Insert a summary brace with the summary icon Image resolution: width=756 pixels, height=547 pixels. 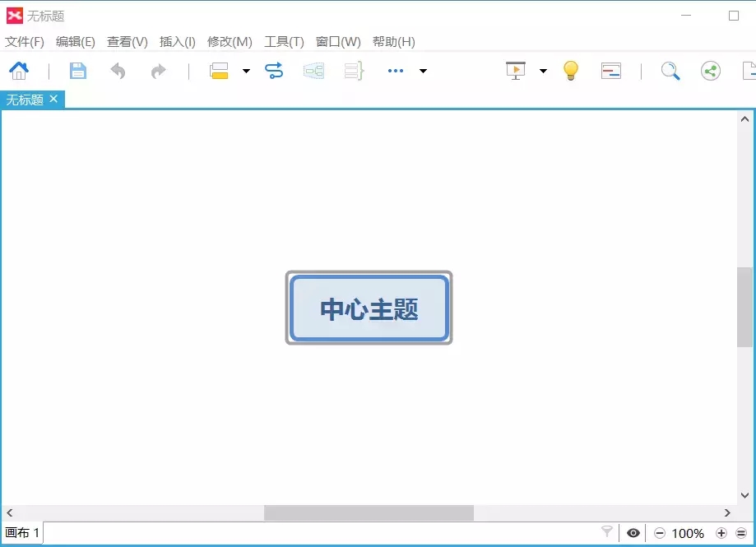tap(353, 71)
